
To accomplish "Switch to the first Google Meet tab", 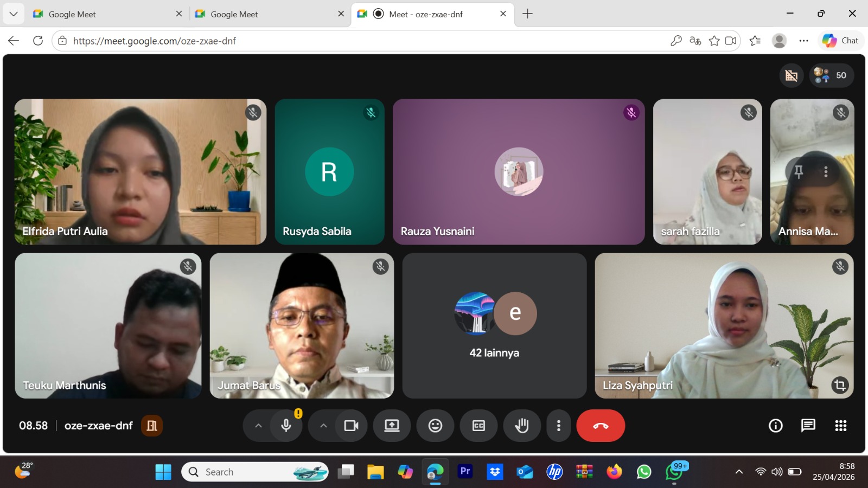I will point(103,14).
